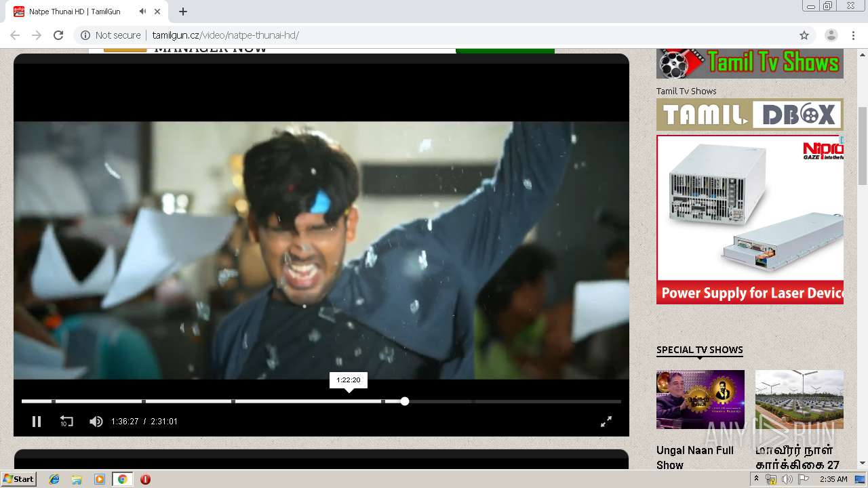The image size is (868, 488).
Task: Open the Windows Start menu
Action: point(19,479)
